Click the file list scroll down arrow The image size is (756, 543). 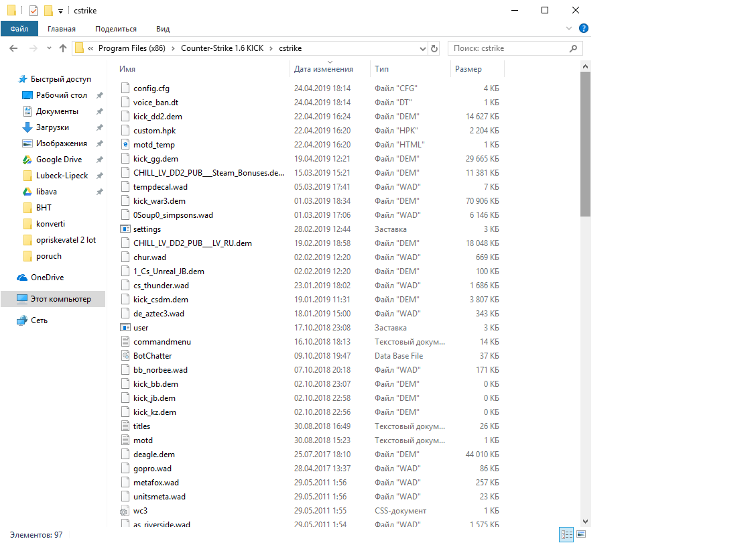585,522
